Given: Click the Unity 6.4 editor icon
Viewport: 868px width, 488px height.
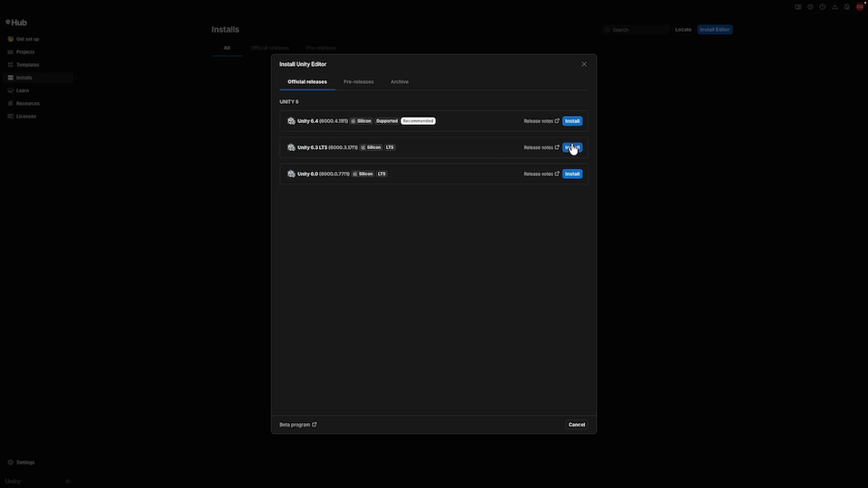Looking at the screenshot, I should (291, 120).
